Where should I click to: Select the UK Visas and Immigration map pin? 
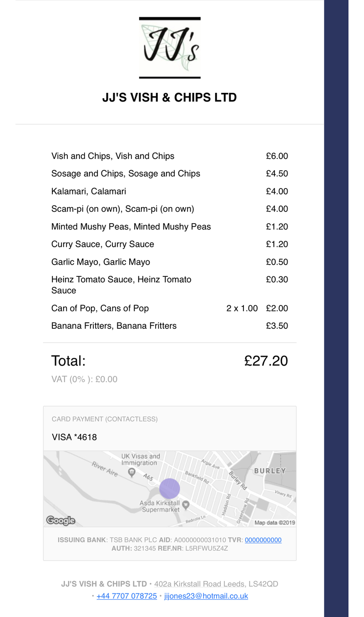point(131,472)
